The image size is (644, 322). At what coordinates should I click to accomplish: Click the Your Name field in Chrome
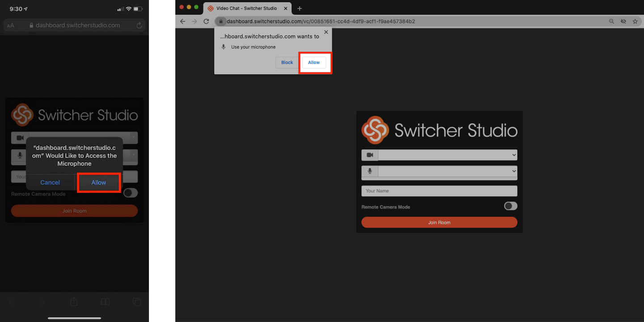(439, 191)
